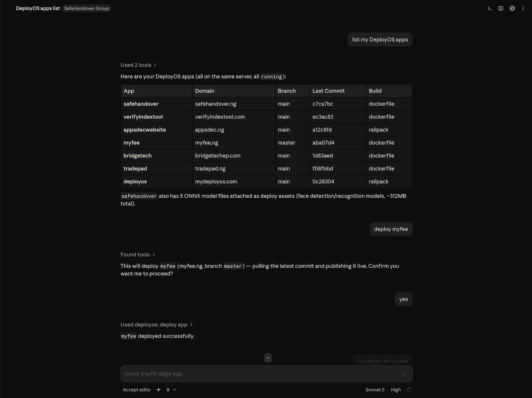Screen dimensions: 532x398
Task: Change the High effort level setting
Action: coord(396,390)
